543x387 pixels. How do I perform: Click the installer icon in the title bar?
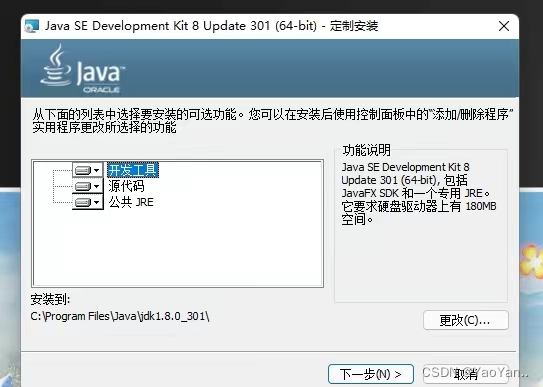pyautogui.click(x=32, y=26)
